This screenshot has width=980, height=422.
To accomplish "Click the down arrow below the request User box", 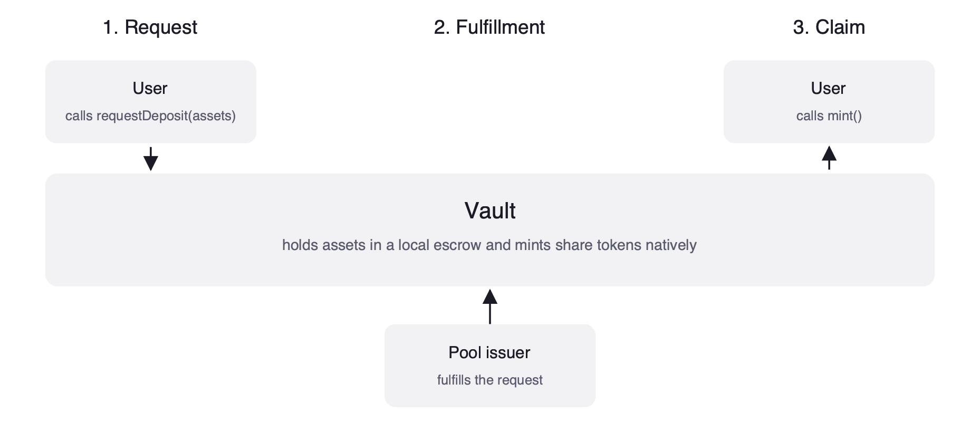I will pyautogui.click(x=151, y=159).
